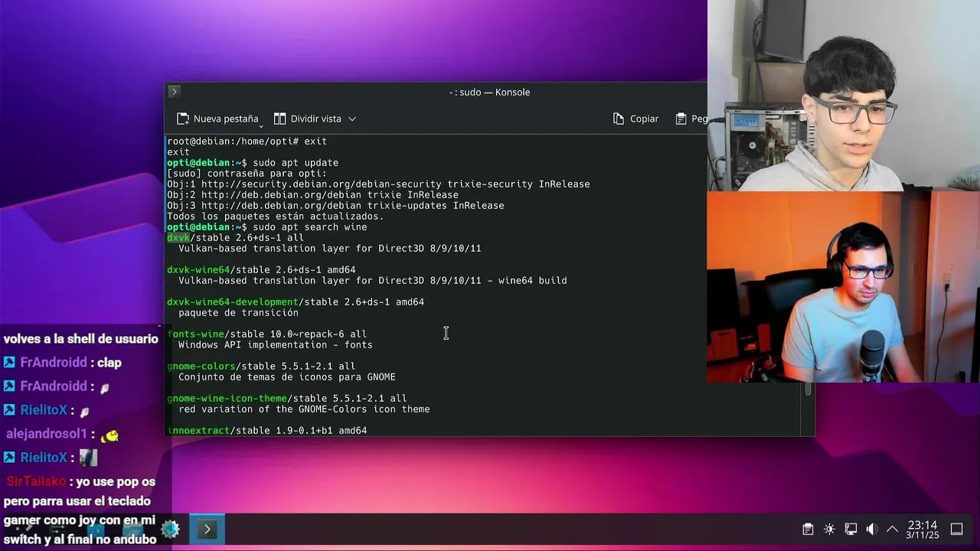Click the Dividir vista split view button

point(308,119)
